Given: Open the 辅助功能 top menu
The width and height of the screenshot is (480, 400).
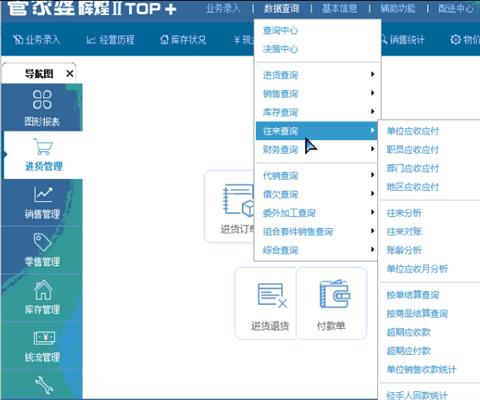Looking at the screenshot, I should coord(398,8).
